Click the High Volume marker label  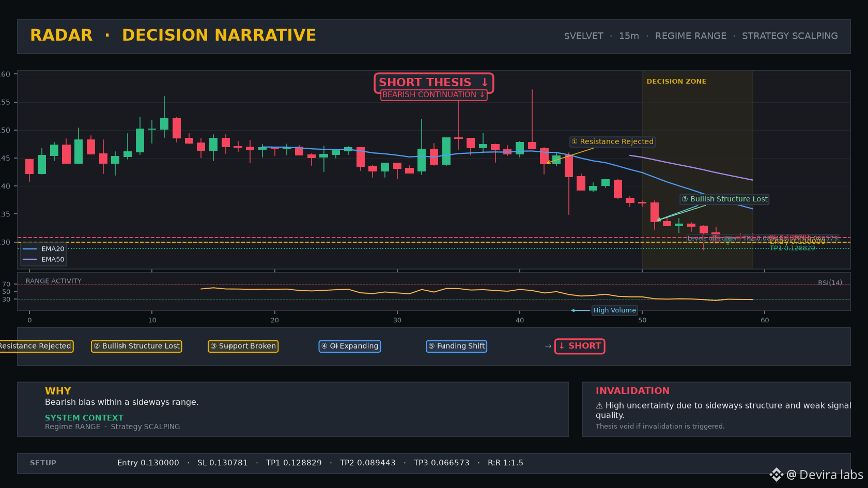(614, 310)
